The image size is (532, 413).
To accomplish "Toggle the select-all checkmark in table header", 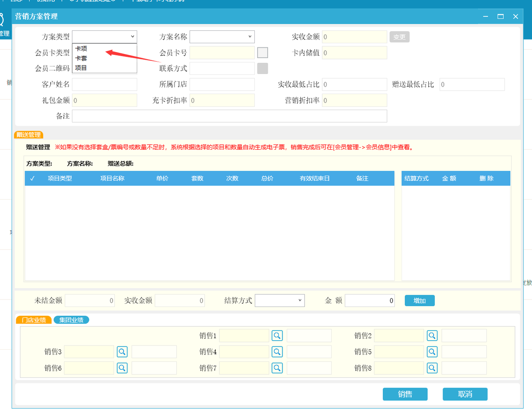I will 32,178.
